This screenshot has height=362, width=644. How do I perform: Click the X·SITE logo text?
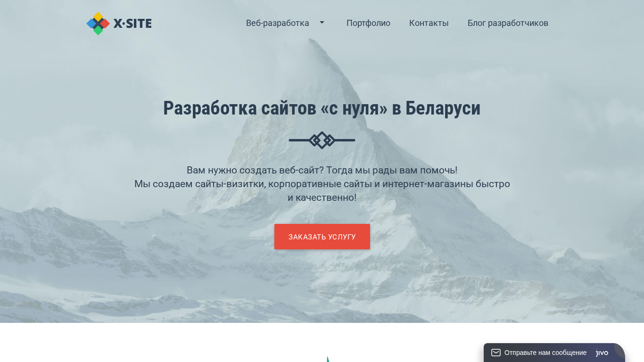coord(132,23)
